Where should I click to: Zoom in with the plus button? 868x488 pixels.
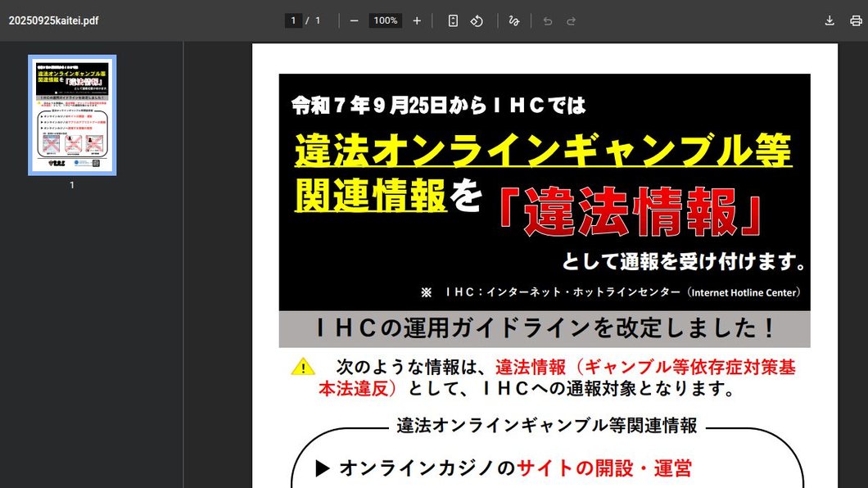417,21
